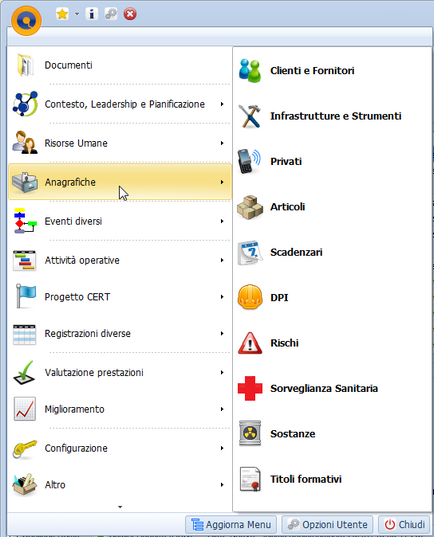This screenshot has width=434, height=537.
Task: Open the Sostanze radioactive barrel icon
Action: pos(250,434)
